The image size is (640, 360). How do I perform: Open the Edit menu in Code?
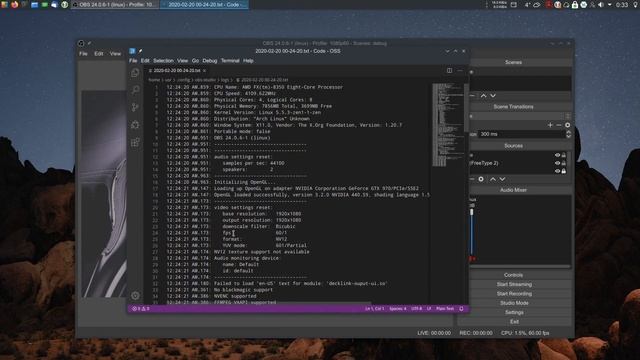point(145,61)
